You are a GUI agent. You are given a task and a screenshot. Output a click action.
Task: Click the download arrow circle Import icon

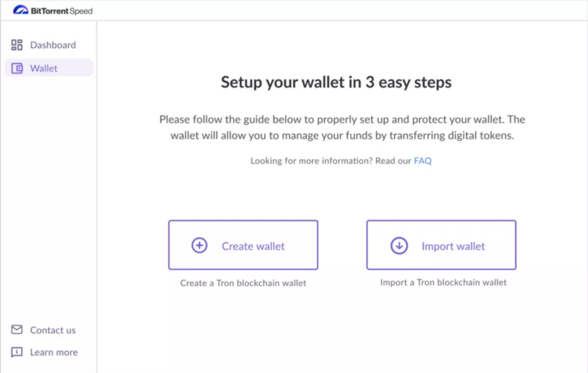(x=399, y=246)
